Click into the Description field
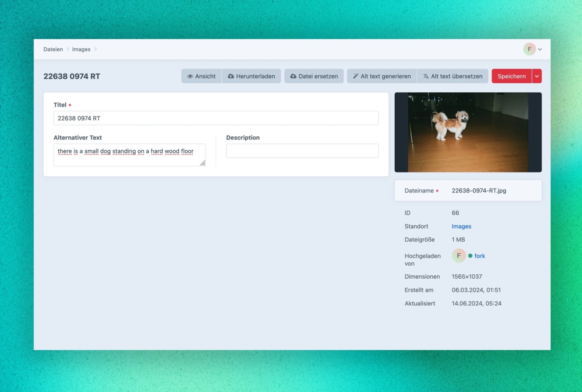Screen dimensions: 582x392 click(x=302, y=151)
